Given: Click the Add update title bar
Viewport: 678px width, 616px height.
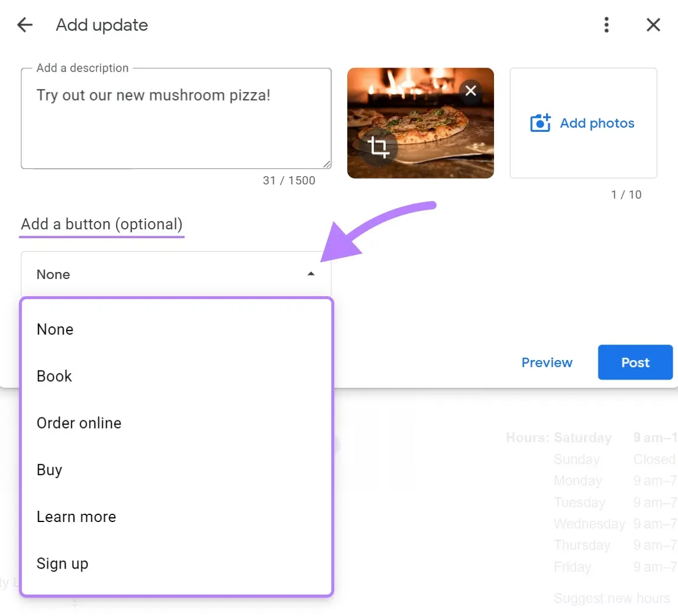Looking at the screenshot, I should [101, 25].
